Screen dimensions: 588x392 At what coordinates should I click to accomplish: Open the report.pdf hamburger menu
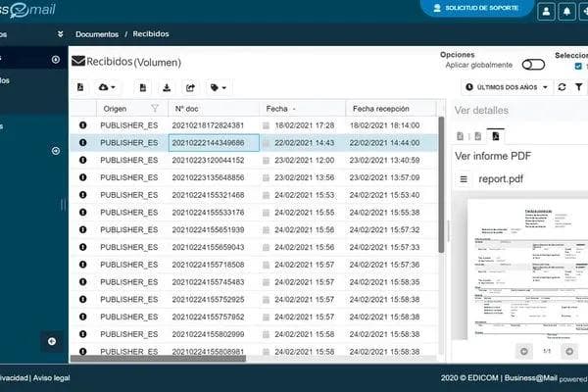click(465, 179)
